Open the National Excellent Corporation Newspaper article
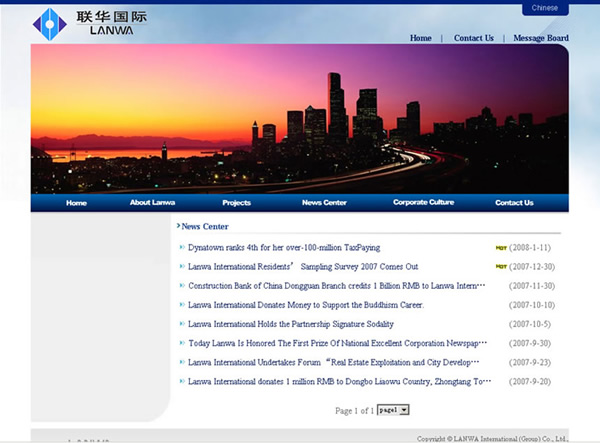Image resolution: width=600 pixels, height=443 pixels. pos(338,343)
